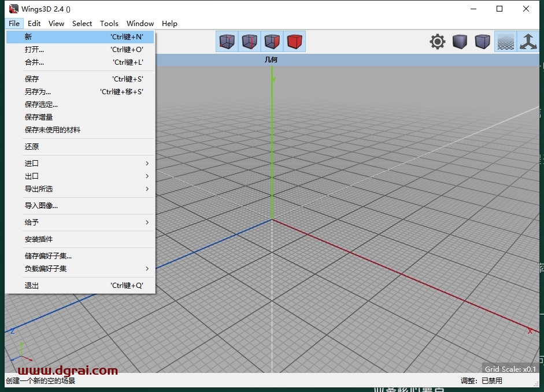Viewport: 544px width, 392px height.
Task: Select edge selection mode cube icon
Action: click(x=249, y=41)
